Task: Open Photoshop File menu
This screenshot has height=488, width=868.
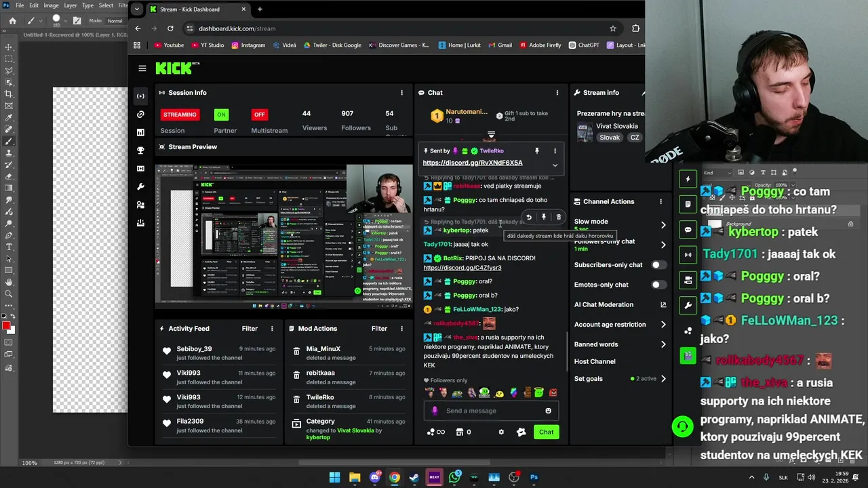Action: point(20,5)
